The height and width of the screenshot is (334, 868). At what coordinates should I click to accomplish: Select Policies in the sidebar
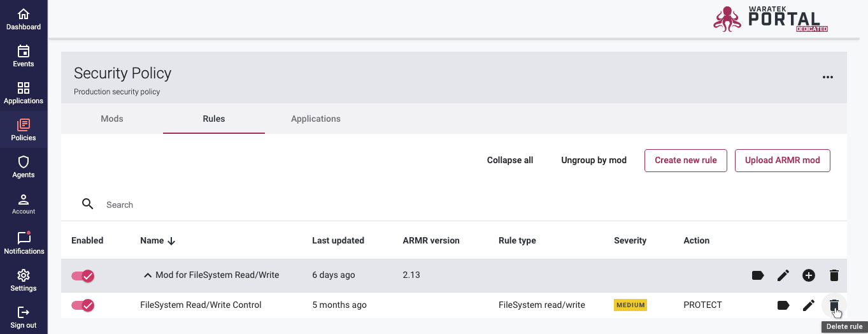tap(24, 130)
